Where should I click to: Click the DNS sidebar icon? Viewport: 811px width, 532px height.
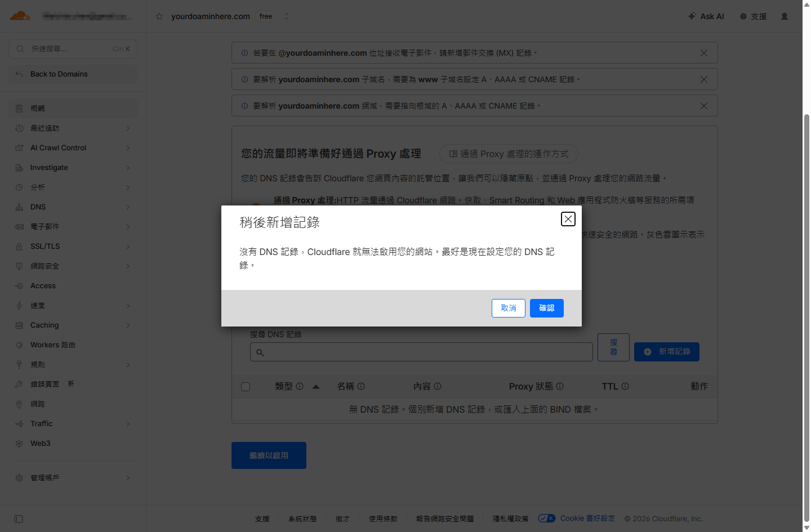19,207
